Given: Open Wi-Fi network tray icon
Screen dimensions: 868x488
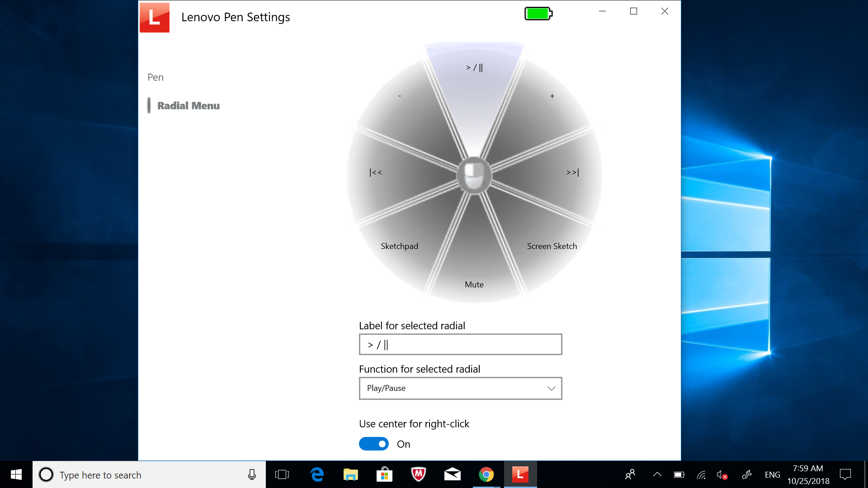Looking at the screenshot, I should [x=701, y=474].
